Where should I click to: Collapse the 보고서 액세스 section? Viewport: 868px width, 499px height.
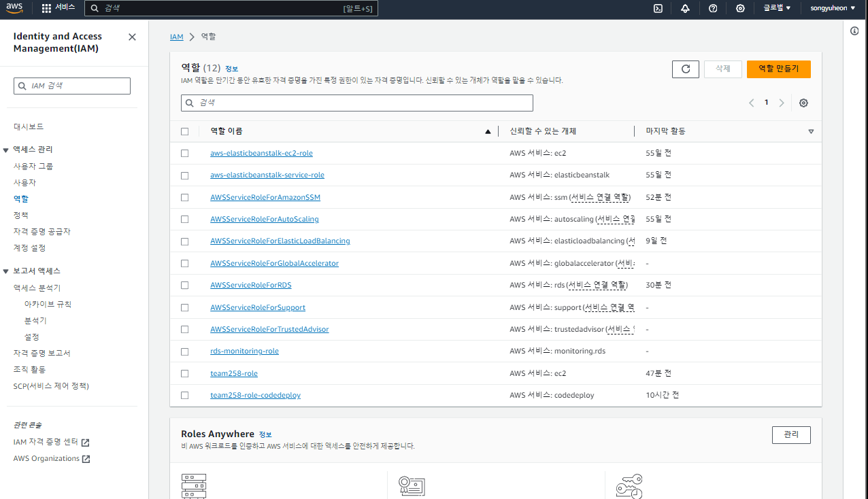coord(6,271)
